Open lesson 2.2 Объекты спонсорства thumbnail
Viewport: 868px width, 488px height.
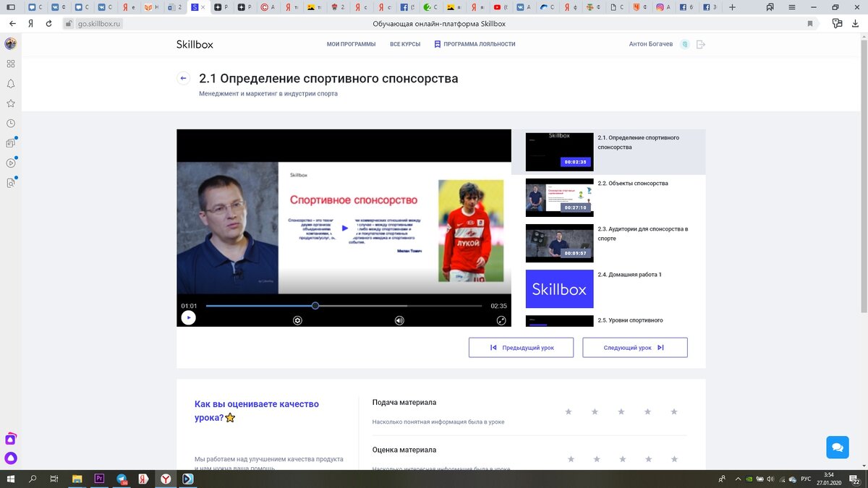coord(559,197)
